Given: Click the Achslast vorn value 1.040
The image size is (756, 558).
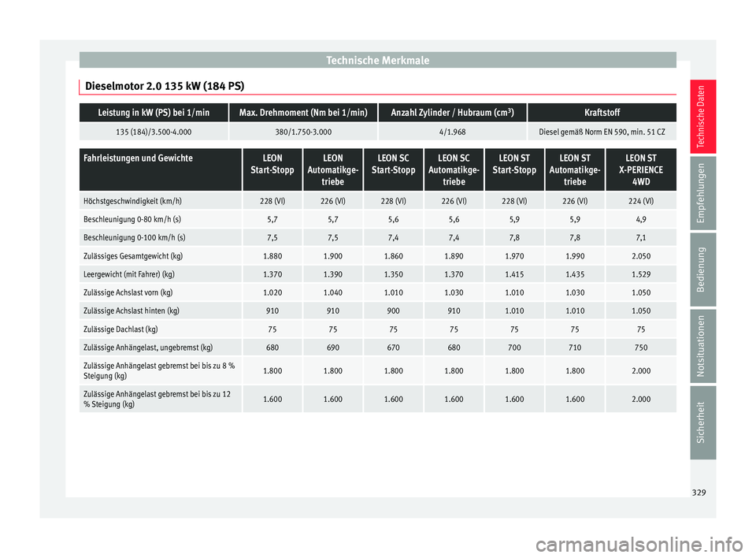Looking at the screenshot, I should point(332,293).
